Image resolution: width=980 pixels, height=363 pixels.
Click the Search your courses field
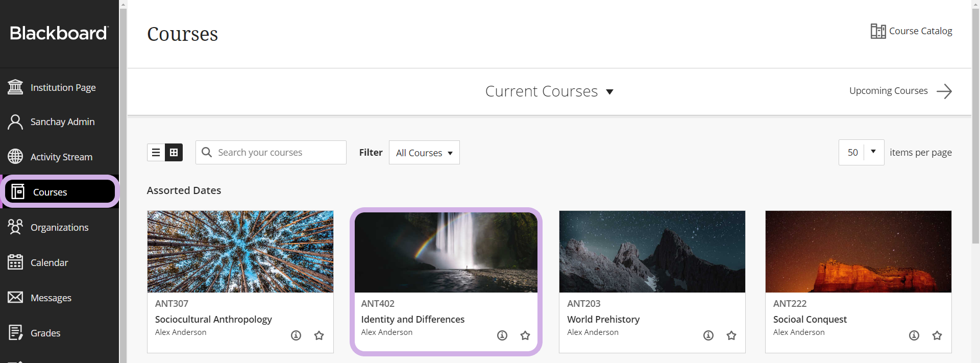pyautogui.click(x=278, y=152)
